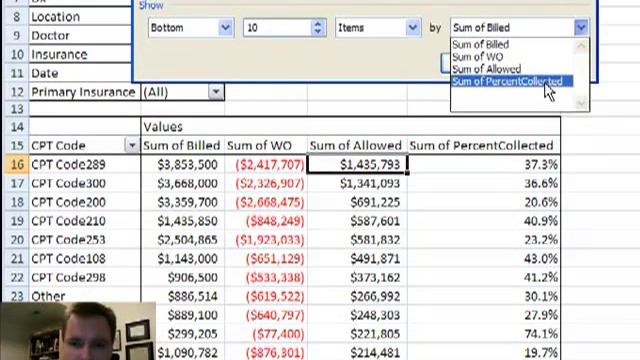
Task: Click the list scrollbar up arrow
Action: tap(581, 45)
